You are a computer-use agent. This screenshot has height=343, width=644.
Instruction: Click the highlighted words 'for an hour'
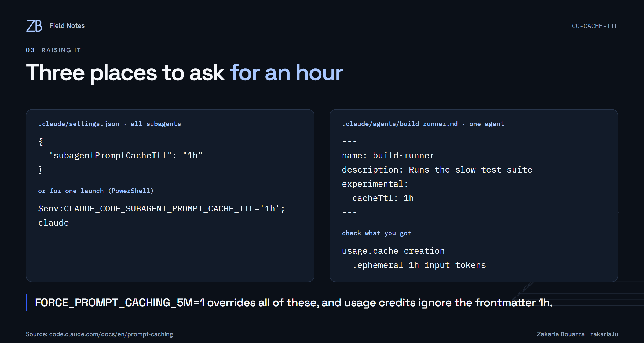287,73
